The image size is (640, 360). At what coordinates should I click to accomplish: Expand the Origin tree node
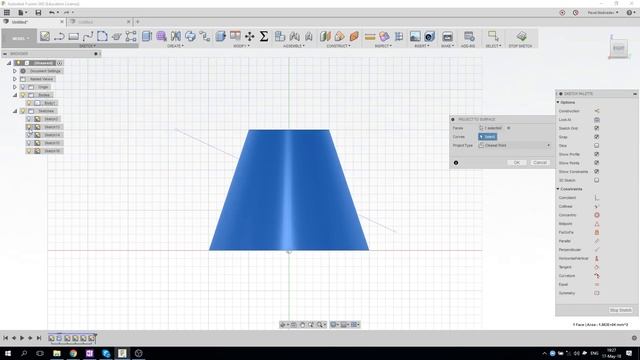click(x=15, y=87)
